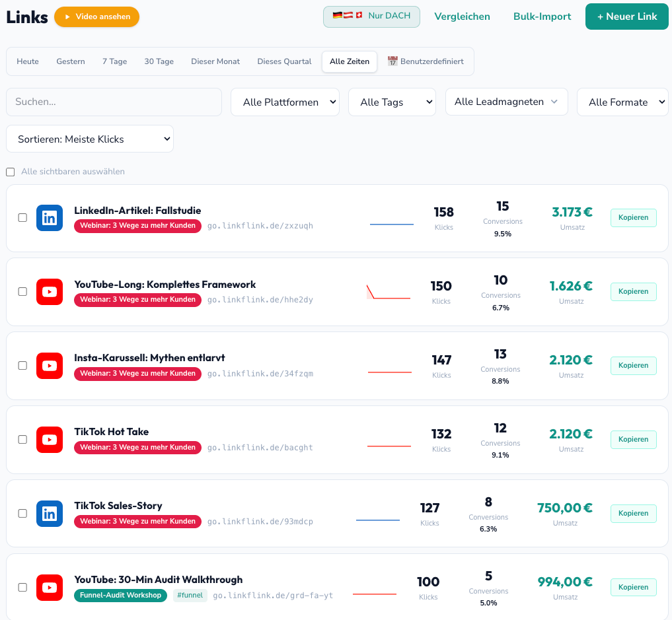Image resolution: width=672 pixels, height=620 pixels.
Task: Click the sparkline chart for LinkedIn-Artikel: Fallstudie
Action: coord(392,224)
